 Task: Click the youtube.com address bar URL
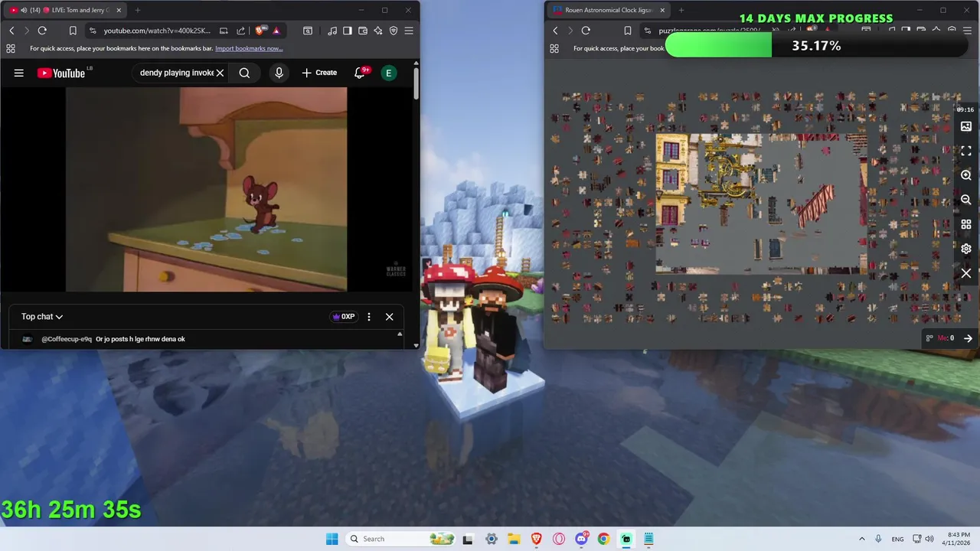156,31
